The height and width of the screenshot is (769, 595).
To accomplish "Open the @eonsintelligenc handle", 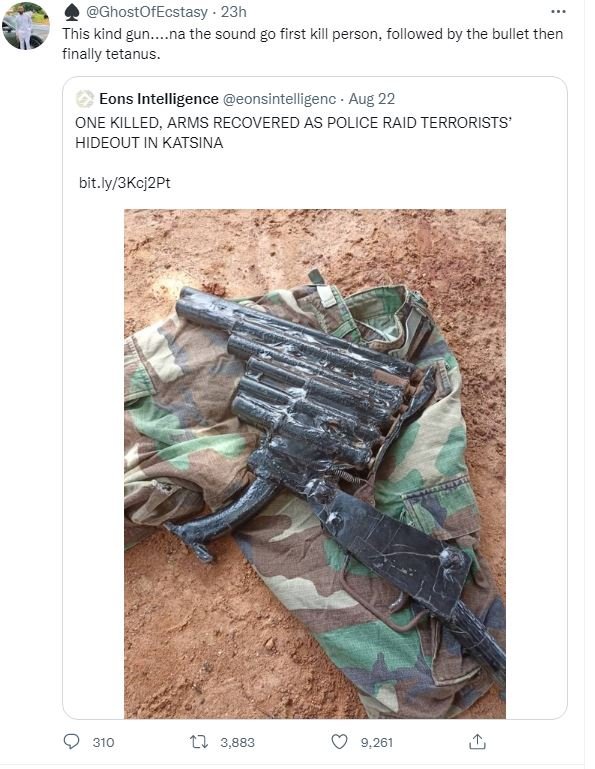I will (279, 99).
